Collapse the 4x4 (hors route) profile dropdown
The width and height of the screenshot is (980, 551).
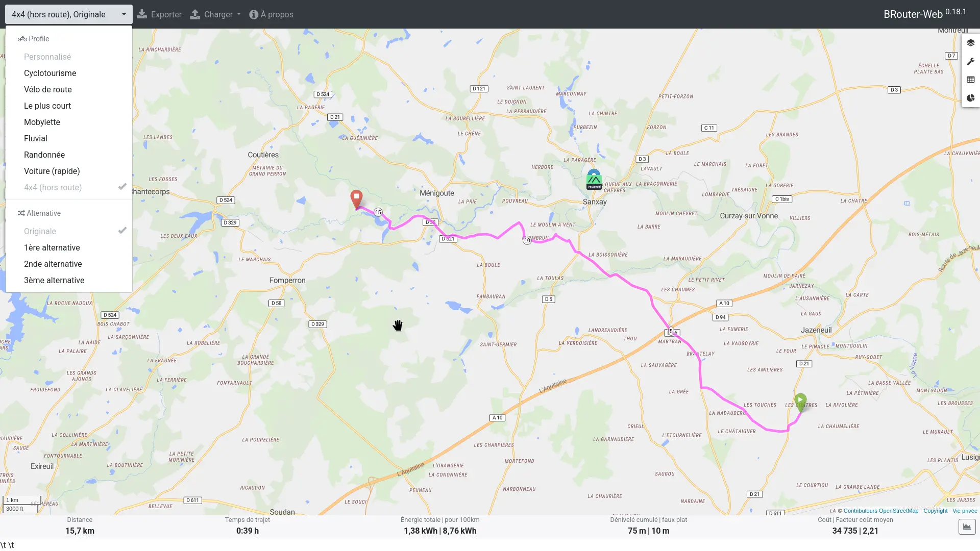pyautogui.click(x=69, y=14)
